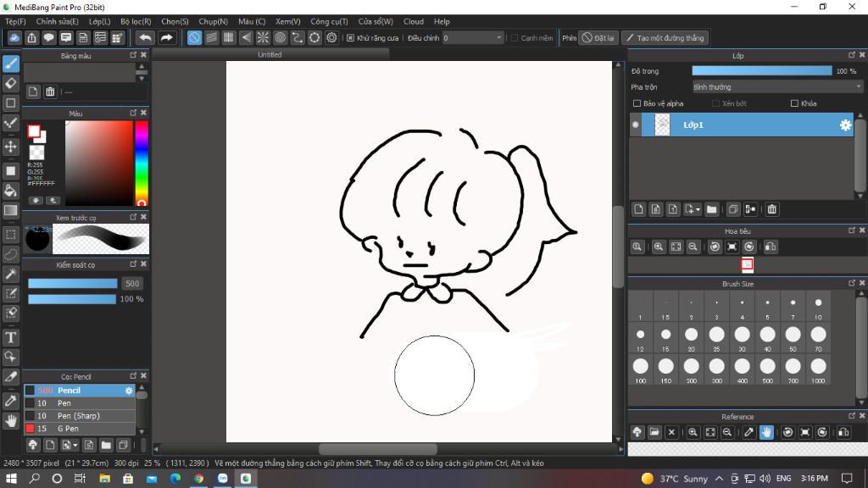Open the Lớp(L) menu
This screenshot has height=488, width=868.
click(x=100, y=21)
